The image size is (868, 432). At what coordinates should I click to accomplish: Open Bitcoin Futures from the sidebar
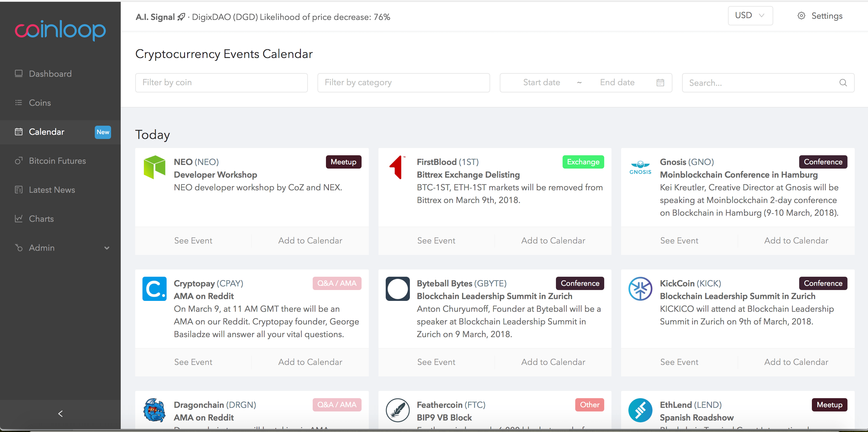tap(57, 161)
